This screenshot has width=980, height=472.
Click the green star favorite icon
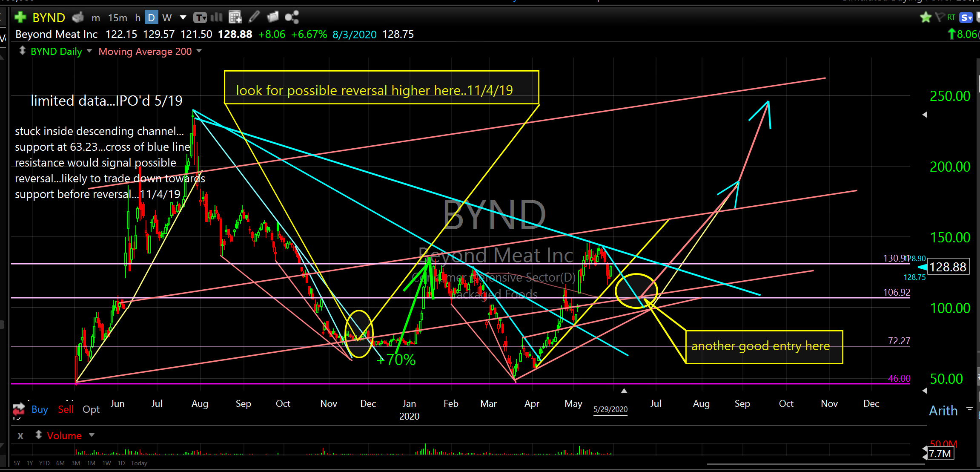tap(925, 17)
